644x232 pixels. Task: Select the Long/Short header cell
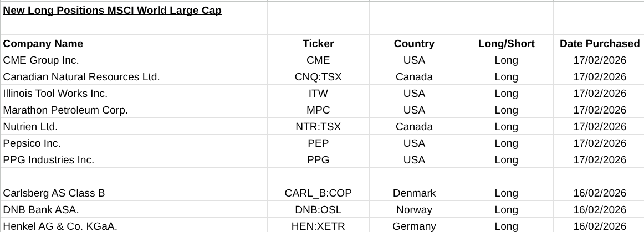[506, 44]
